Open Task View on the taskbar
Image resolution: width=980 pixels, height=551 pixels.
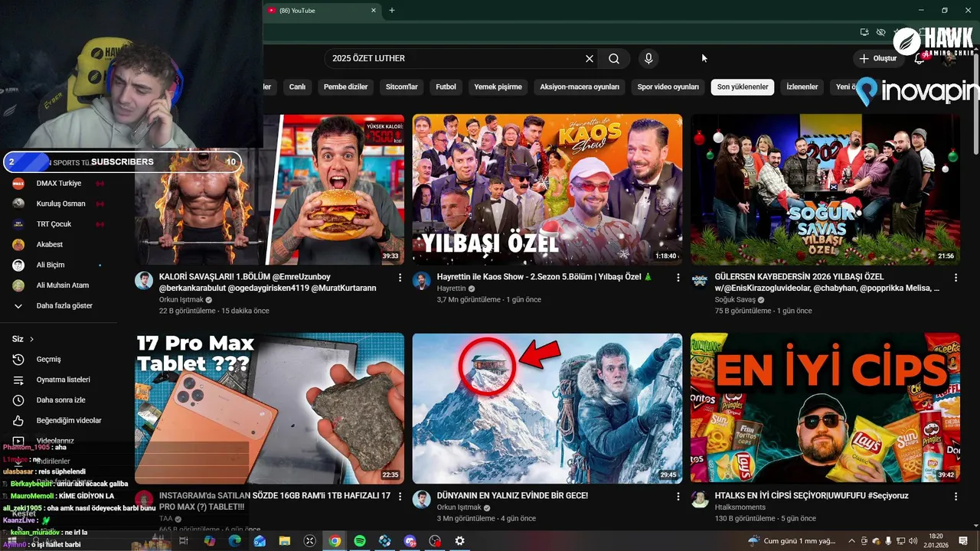click(x=184, y=541)
